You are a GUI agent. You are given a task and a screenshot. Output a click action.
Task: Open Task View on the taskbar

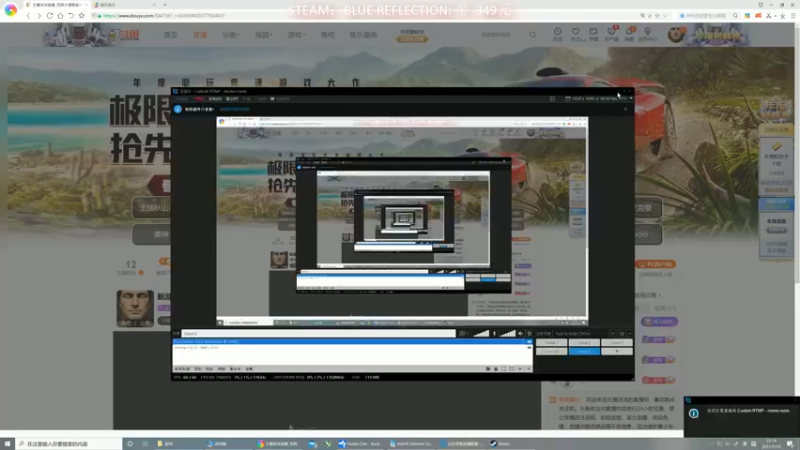pos(145,444)
